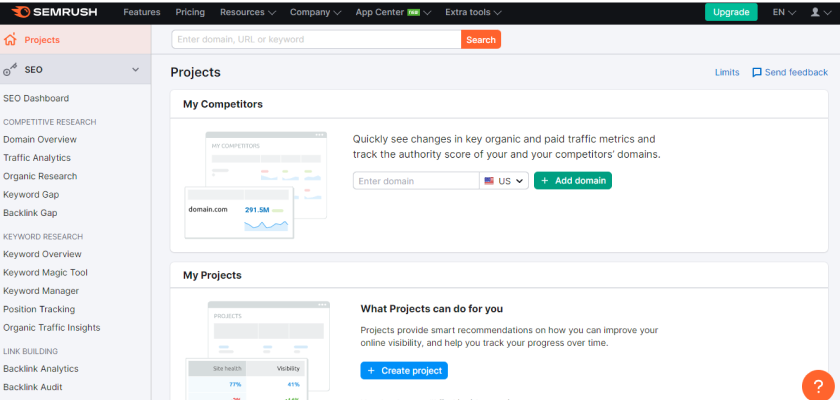Click the SEO key icon in sidebar
Screen dimensions: 840x400
point(11,70)
